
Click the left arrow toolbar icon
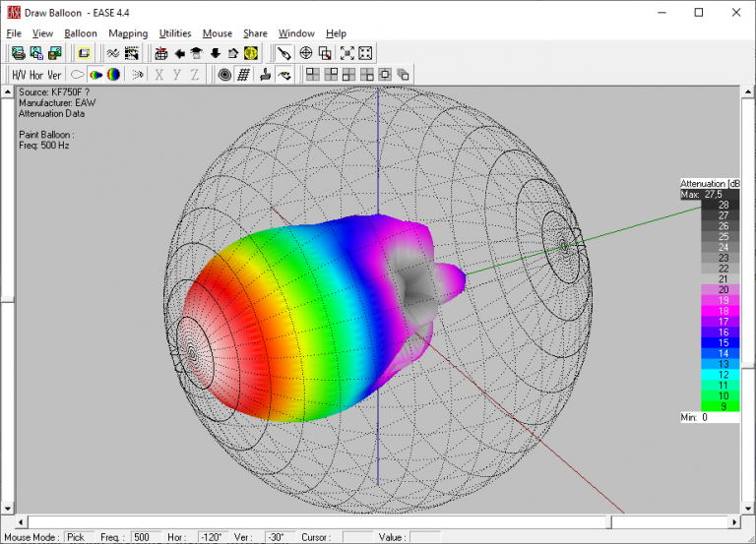(x=179, y=53)
